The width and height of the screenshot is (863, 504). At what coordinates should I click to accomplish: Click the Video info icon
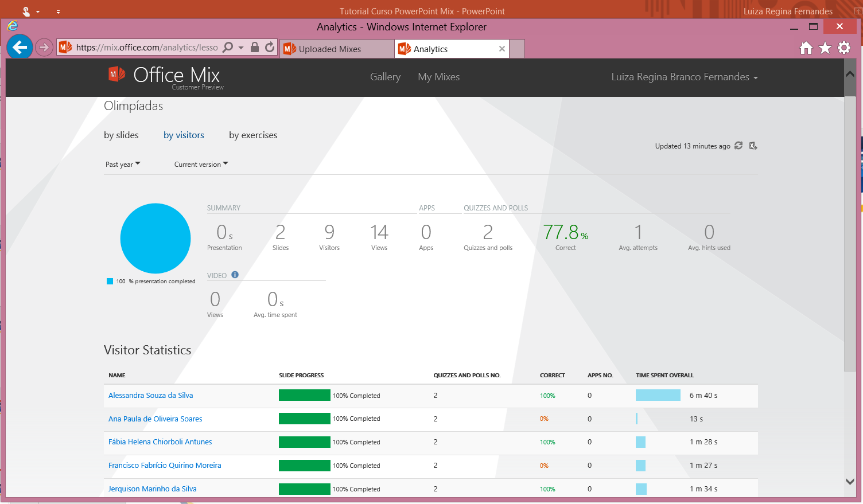pos(235,275)
